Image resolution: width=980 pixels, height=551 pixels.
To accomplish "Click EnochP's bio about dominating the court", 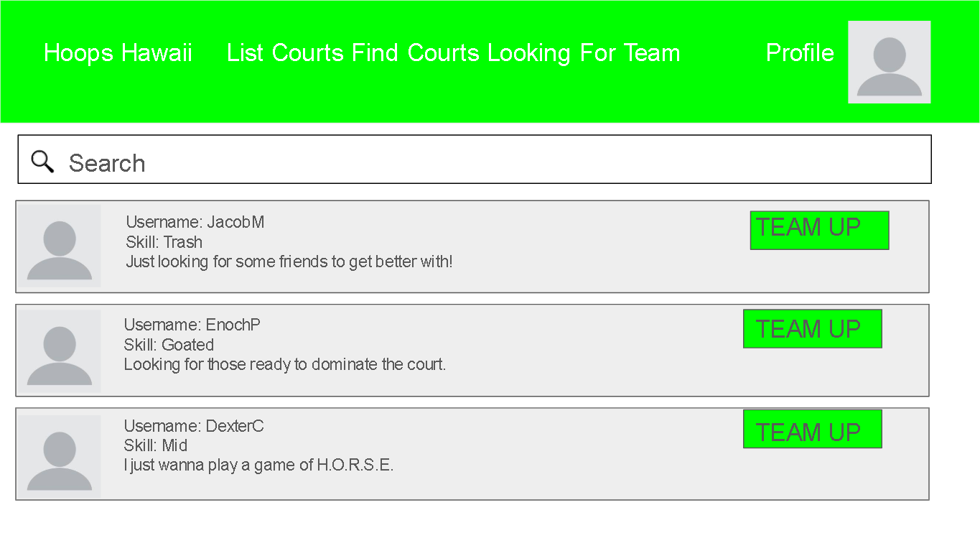I will pyautogui.click(x=285, y=364).
